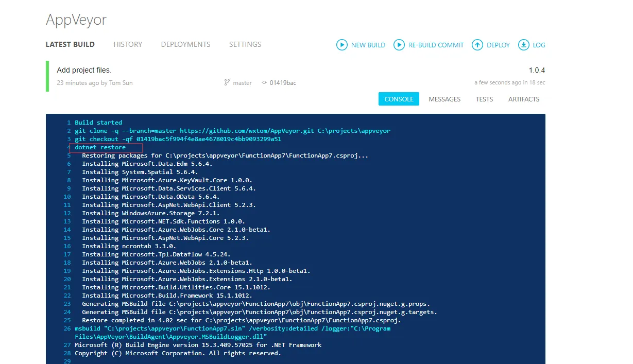Viewport: 633px width, 364px height.
Task: Click 'Installing WindowsAzure.Storage 7.2.1.' line
Action: coord(151,213)
